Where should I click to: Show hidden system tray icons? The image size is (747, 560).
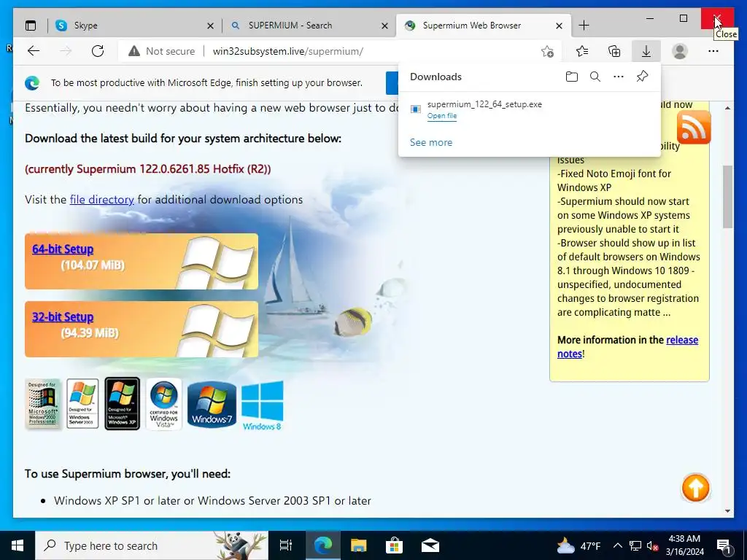[617, 545]
